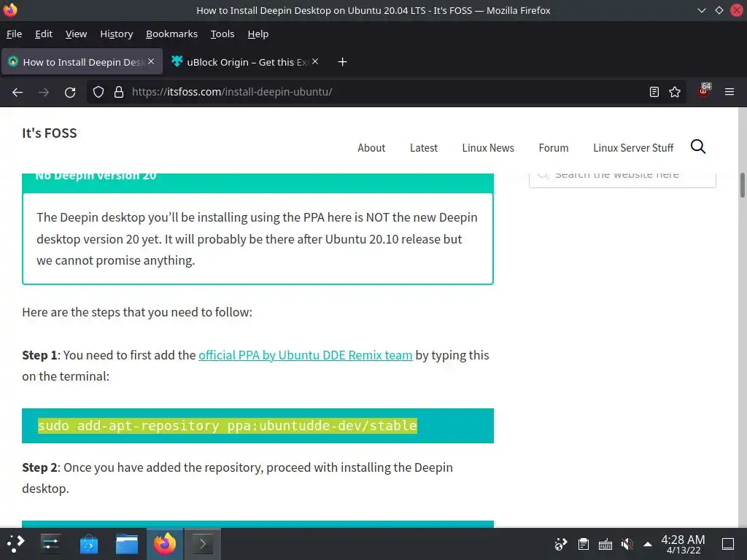This screenshot has height=560, width=747.
Task: Expand hidden system tray icons
Action: [x=648, y=544]
